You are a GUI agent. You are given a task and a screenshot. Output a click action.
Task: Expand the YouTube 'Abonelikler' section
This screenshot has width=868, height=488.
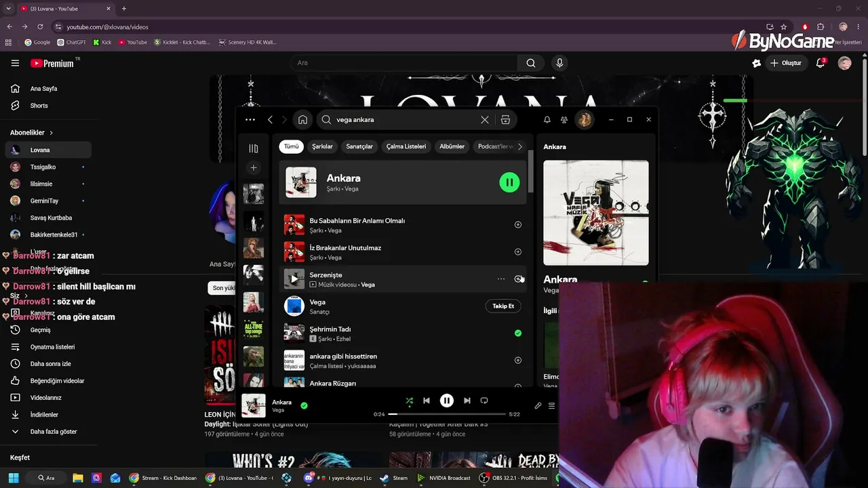point(31,133)
